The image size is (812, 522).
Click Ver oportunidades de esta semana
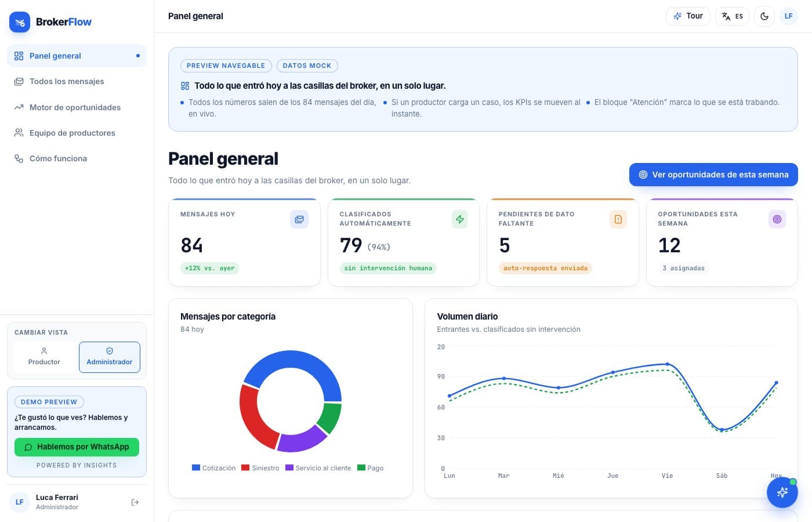tap(713, 175)
